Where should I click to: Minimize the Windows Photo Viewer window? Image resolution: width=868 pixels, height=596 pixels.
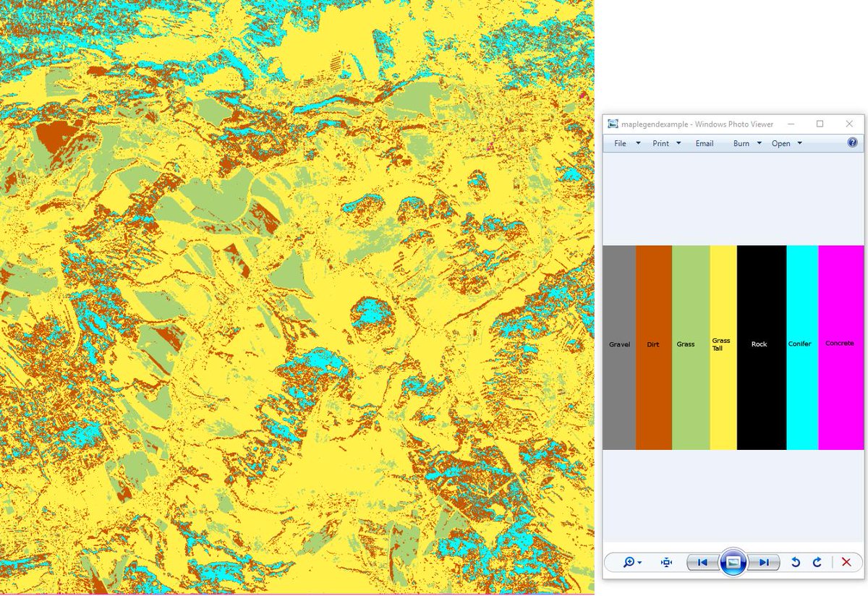[790, 124]
